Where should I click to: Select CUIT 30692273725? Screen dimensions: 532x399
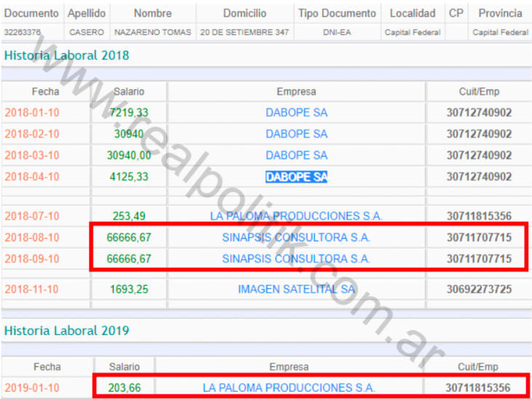(479, 289)
